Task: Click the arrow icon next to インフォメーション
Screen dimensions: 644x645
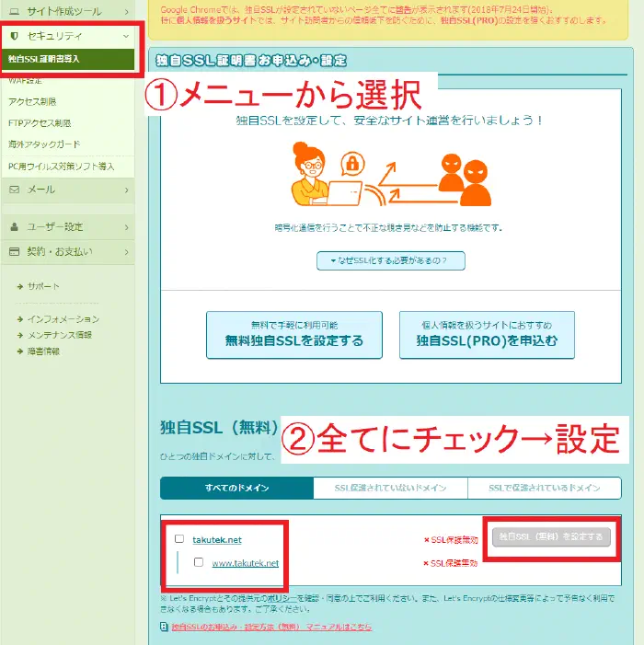Action: pos(19,319)
